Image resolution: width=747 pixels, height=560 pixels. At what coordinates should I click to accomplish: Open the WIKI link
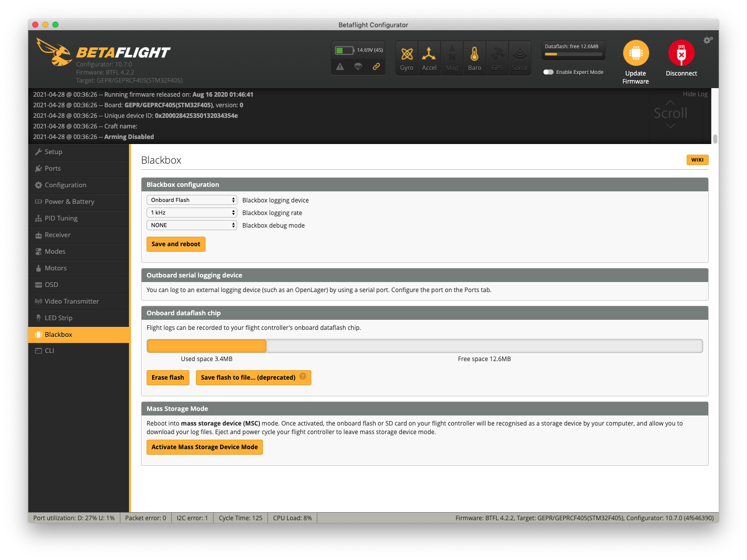pyautogui.click(x=698, y=160)
